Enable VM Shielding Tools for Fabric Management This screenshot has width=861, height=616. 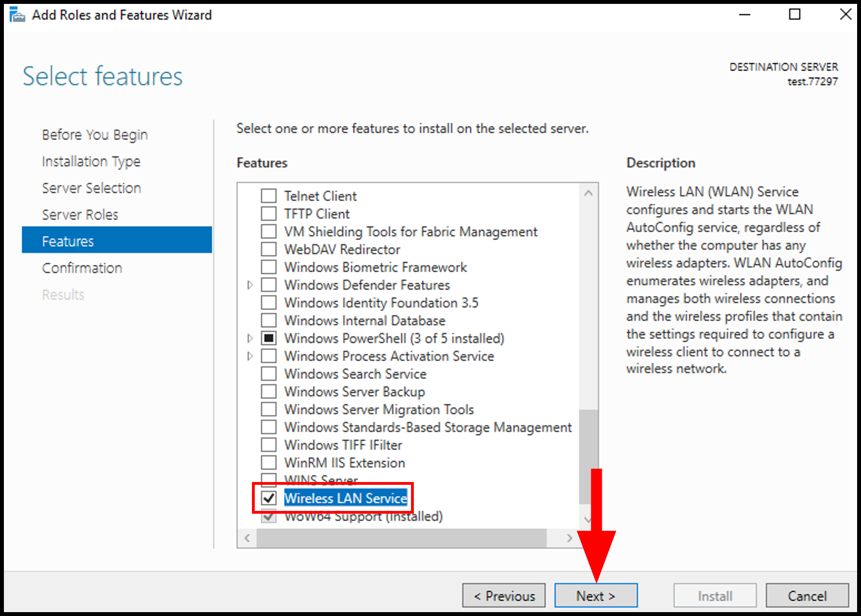click(x=269, y=231)
